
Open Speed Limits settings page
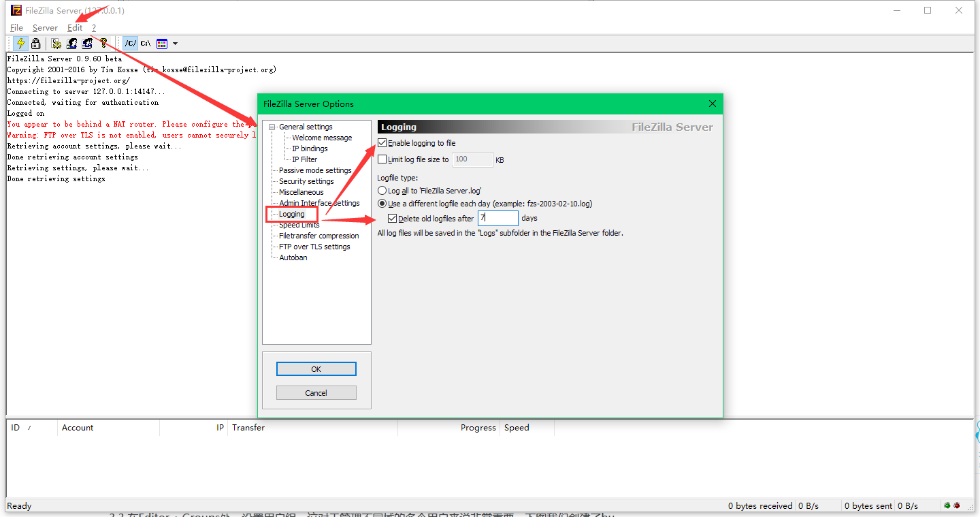click(x=299, y=225)
